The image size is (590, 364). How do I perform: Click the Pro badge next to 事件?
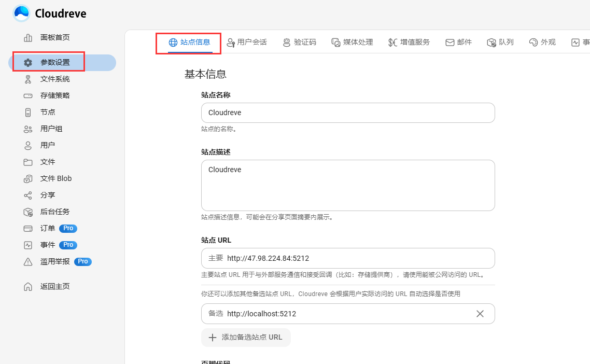pos(68,245)
